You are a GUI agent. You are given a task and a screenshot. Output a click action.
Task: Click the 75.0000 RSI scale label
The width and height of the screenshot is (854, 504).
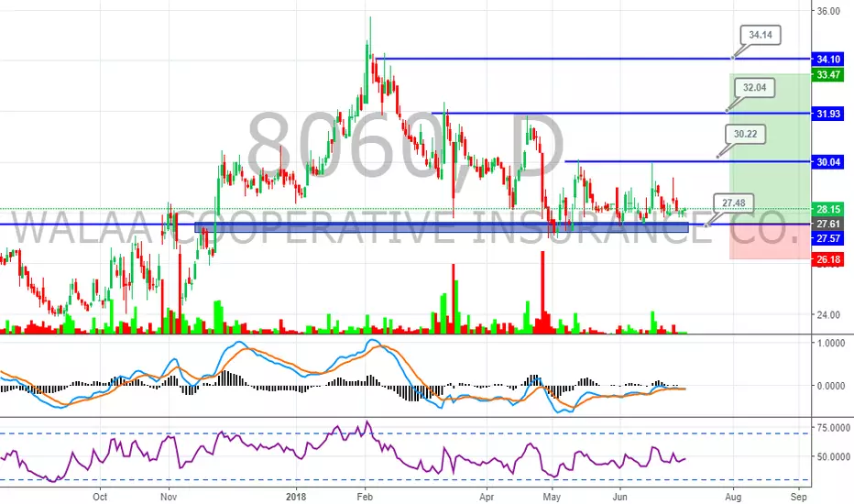point(833,428)
